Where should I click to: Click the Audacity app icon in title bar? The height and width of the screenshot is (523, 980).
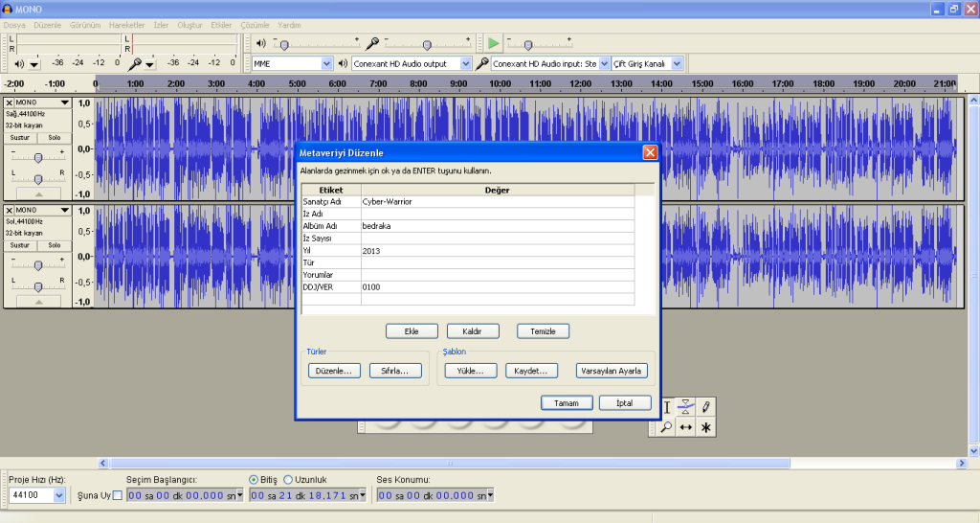pyautogui.click(x=7, y=10)
